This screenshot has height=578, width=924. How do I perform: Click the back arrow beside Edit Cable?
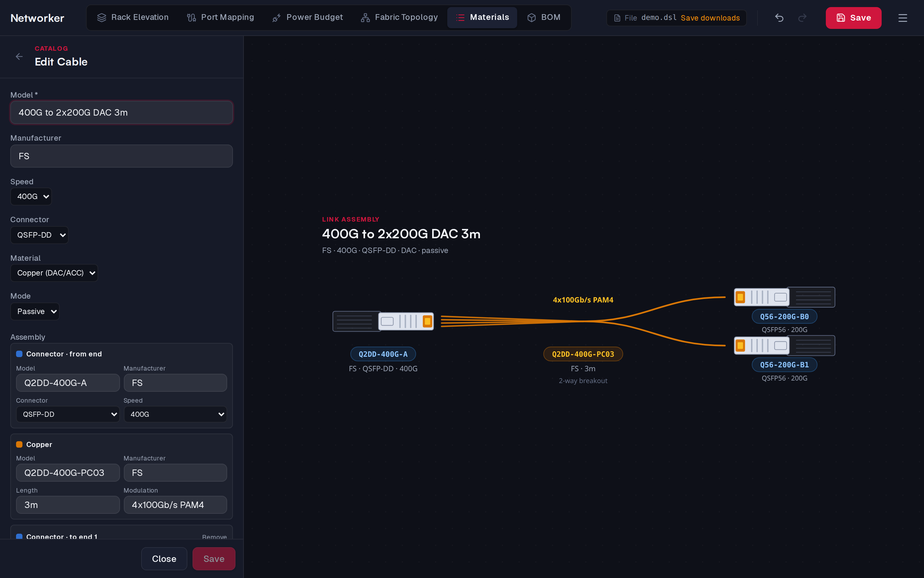coord(19,57)
